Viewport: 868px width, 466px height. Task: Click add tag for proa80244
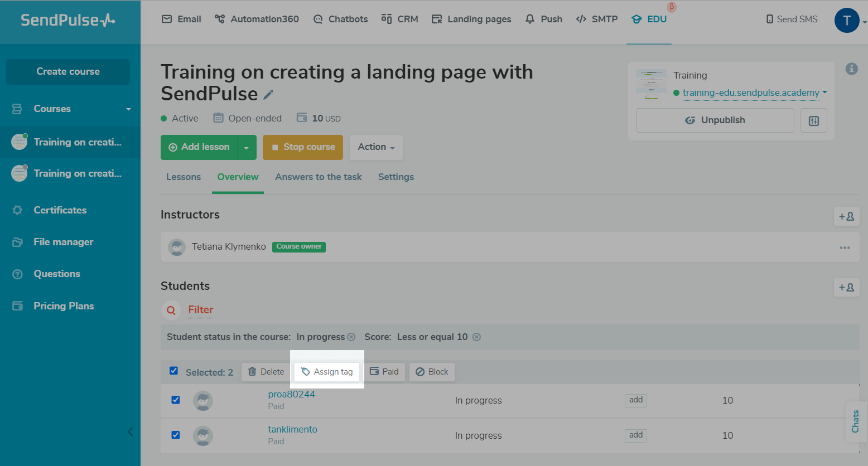636,400
